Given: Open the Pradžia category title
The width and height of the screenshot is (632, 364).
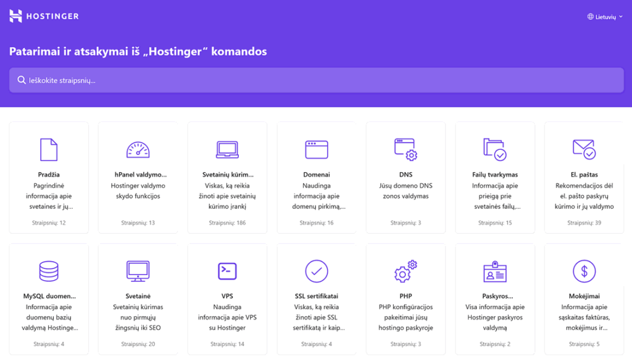Looking at the screenshot, I should coord(49,175).
